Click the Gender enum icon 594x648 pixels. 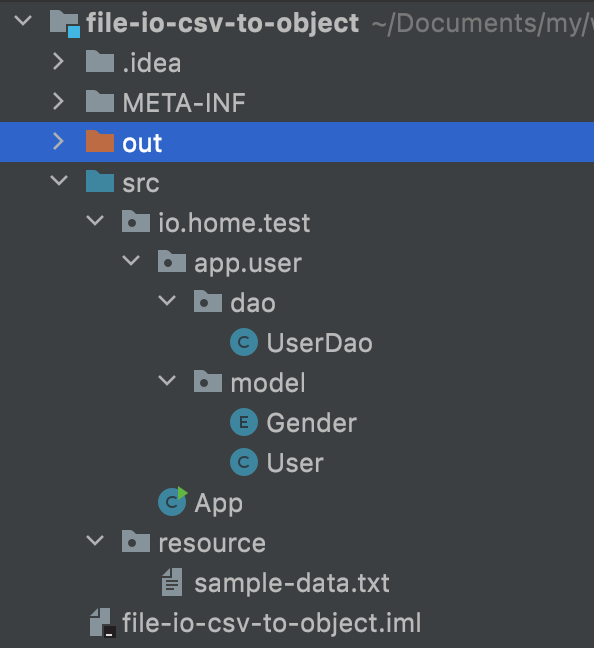(x=244, y=422)
